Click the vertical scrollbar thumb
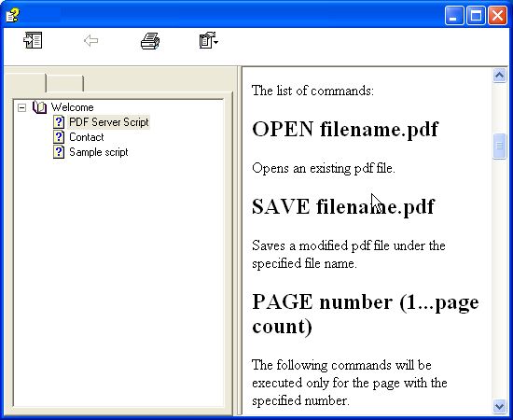Image resolution: width=513 pixels, height=420 pixels. (499, 146)
